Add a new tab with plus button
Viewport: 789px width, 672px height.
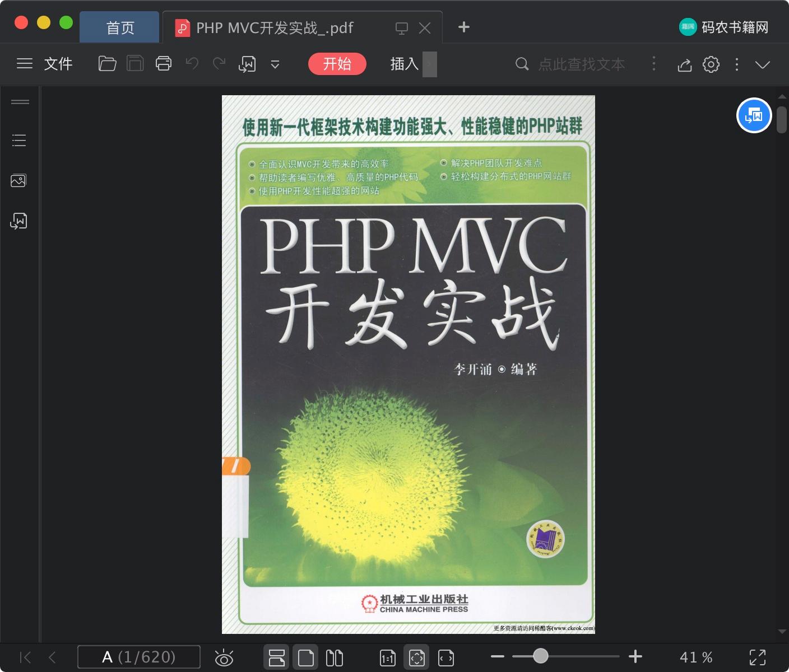(x=464, y=27)
